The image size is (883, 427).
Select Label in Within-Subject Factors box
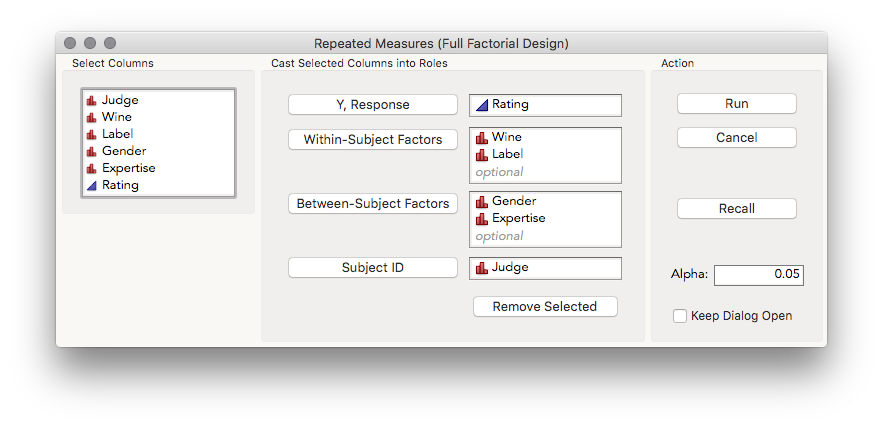(x=545, y=154)
